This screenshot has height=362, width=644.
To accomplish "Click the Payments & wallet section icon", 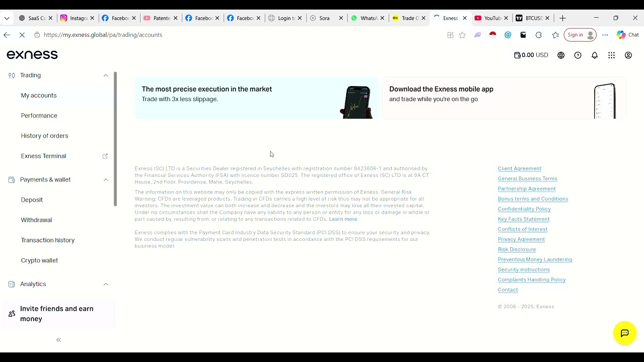I will [x=12, y=179].
